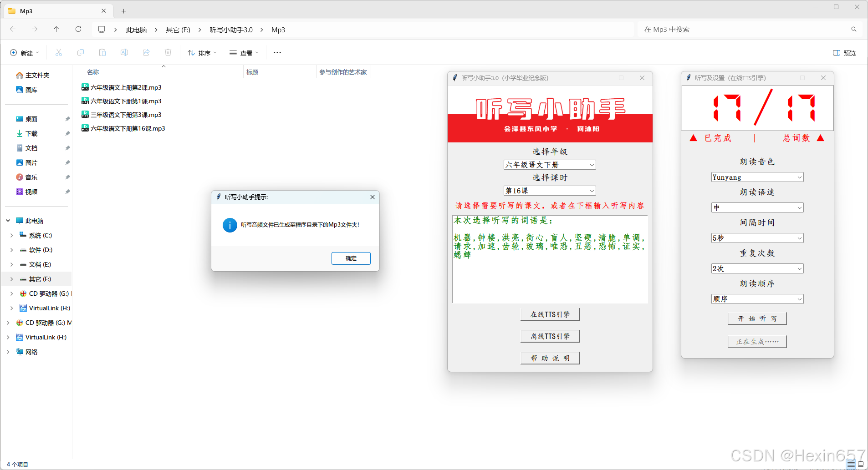Sort by 名称 column header
The image size is (868, 470).
pos(93,72)
